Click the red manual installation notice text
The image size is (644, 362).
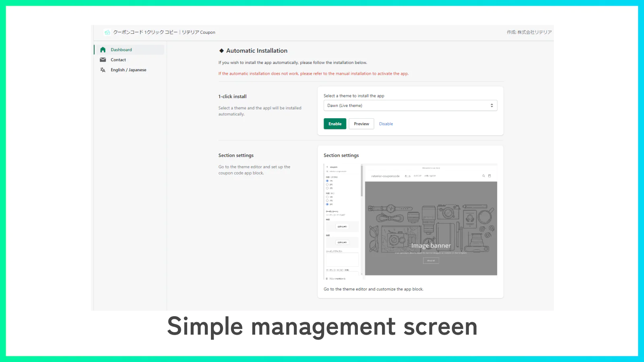click(314, 74)
